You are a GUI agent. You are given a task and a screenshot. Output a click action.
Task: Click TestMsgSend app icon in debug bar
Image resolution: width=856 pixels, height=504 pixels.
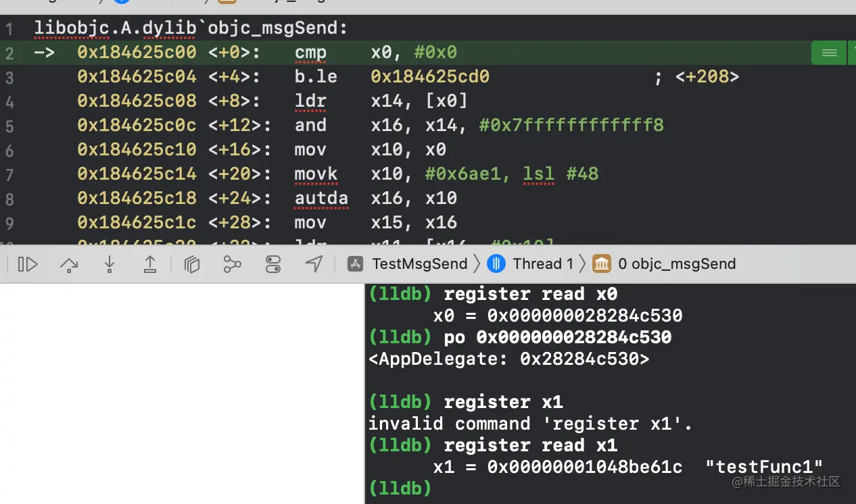point(356,264)
